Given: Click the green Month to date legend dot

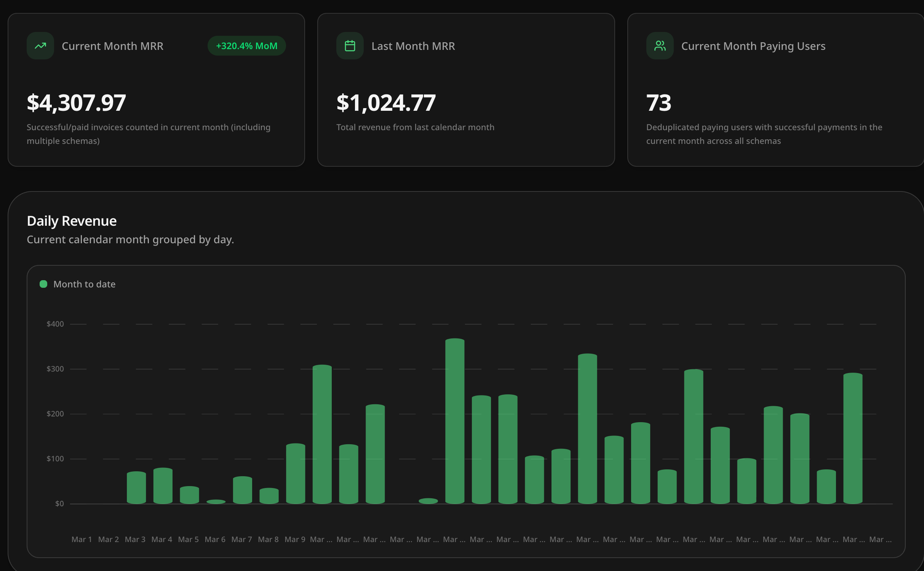Looking at the screenshot, I should [x=43, y=284].
